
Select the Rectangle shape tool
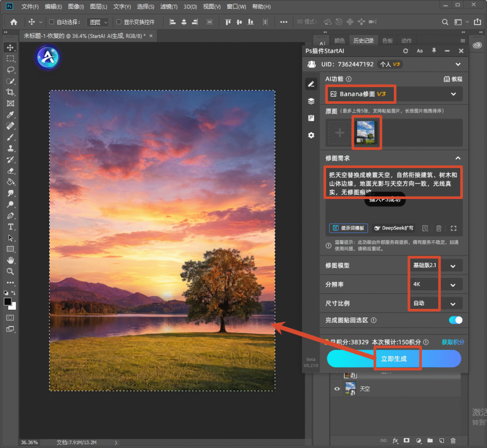pos(10,249)
